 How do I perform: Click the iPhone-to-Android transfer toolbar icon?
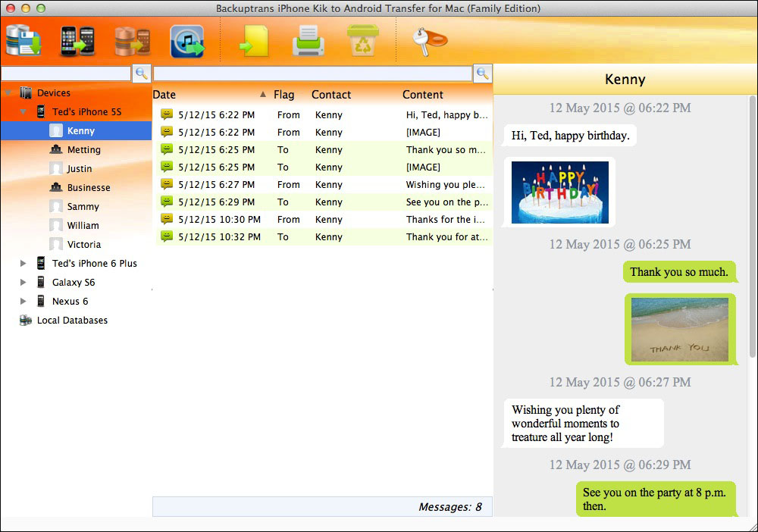coord(77,41)
